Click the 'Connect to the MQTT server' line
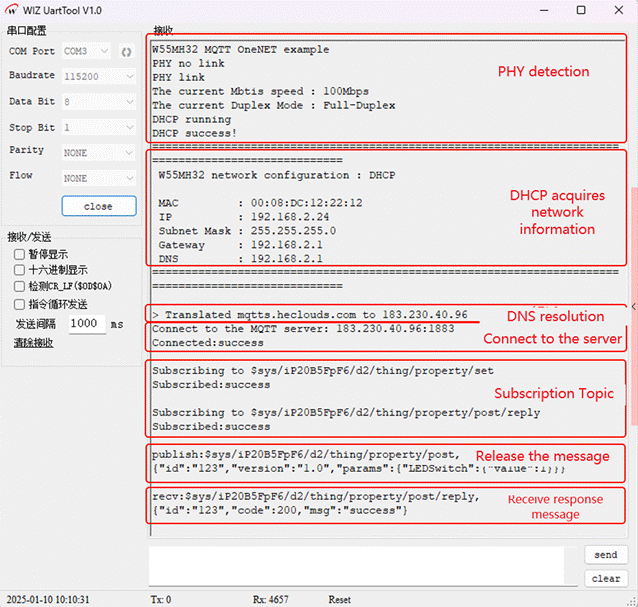 tap(303, 328)
